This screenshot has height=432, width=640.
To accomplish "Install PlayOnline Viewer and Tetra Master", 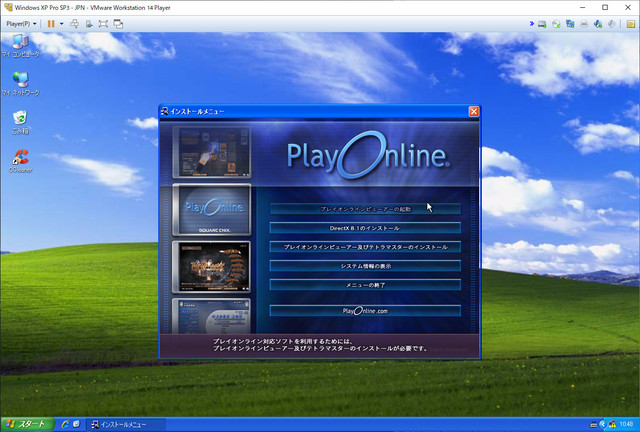I will pyautogui.click(x=365, y=247).
